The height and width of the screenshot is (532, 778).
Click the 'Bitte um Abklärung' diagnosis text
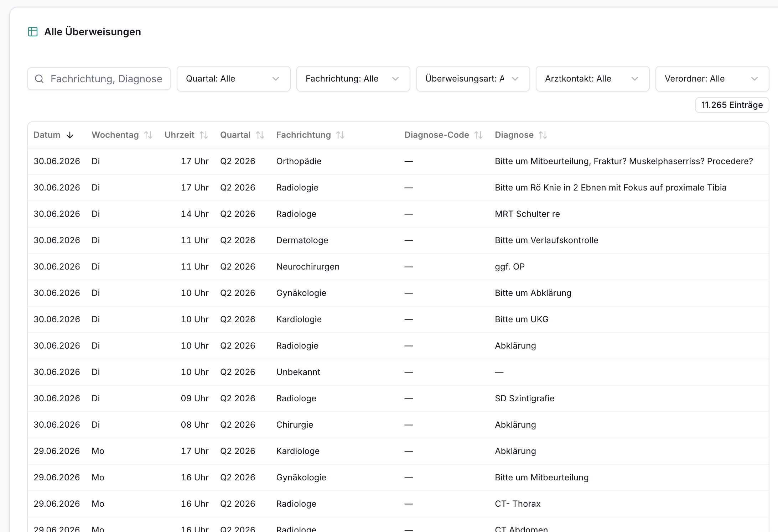(533, 293)
